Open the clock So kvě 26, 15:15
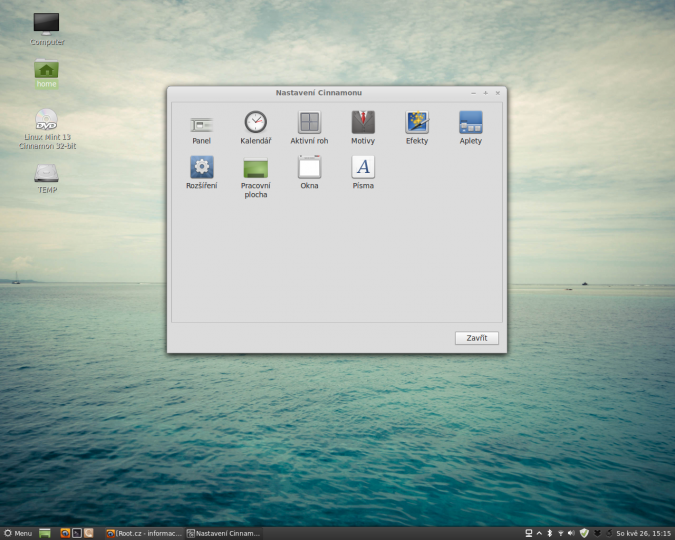Screen dimensions: 675x540 click(x=644, y=534)
